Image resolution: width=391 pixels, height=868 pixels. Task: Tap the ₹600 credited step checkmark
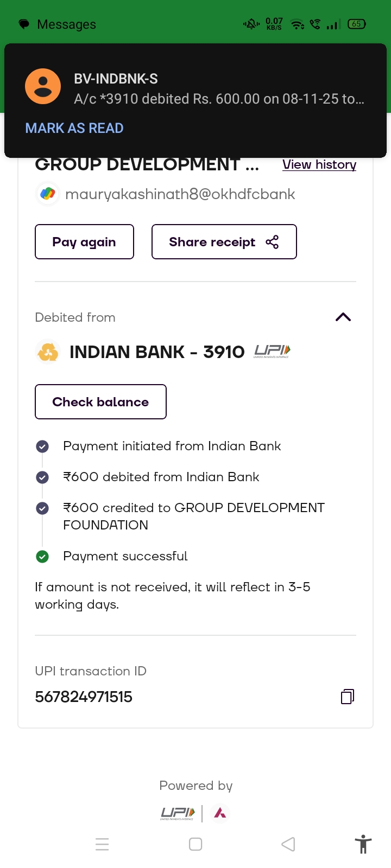tap(42, 508)
